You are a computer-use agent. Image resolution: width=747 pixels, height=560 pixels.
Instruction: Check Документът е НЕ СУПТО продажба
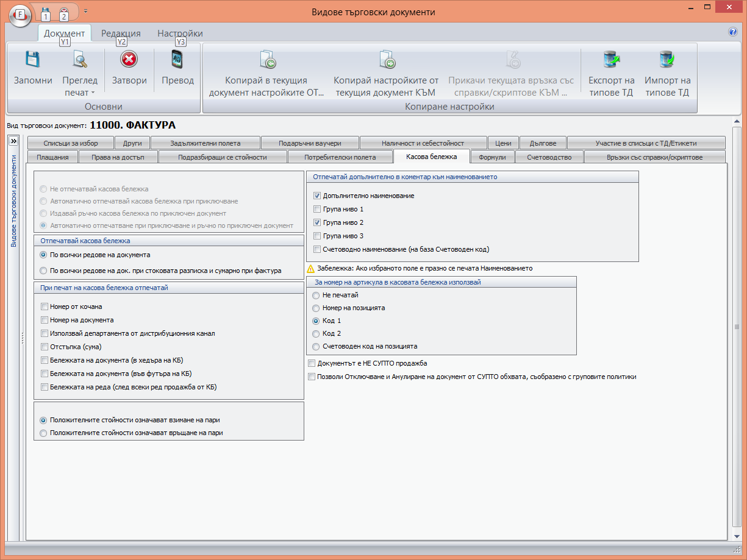(x=312, y=363)
